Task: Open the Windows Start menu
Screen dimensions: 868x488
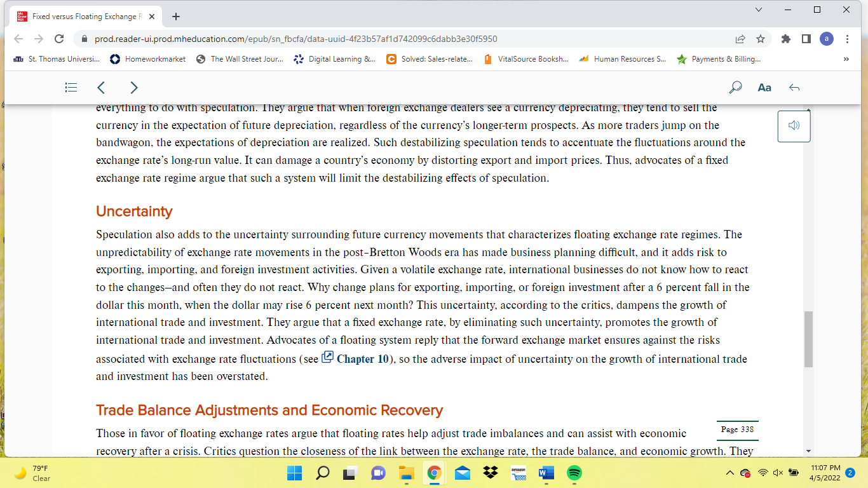Action: 294,473
